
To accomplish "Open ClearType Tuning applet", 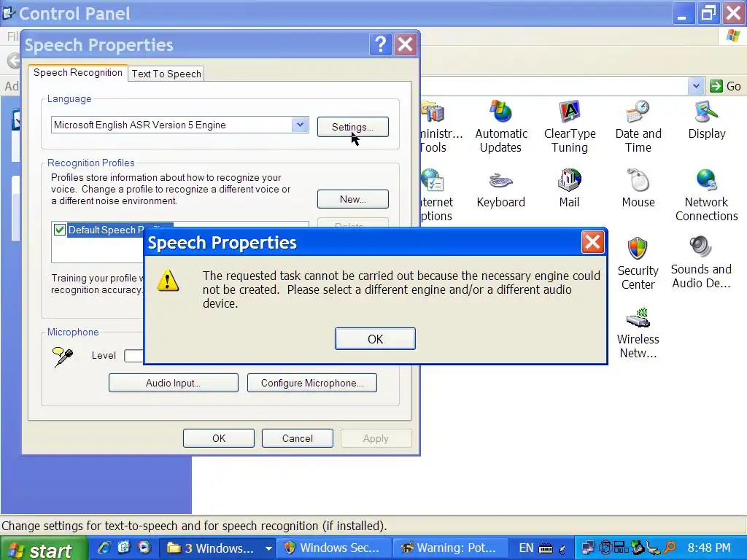I will tap(570, 126).
